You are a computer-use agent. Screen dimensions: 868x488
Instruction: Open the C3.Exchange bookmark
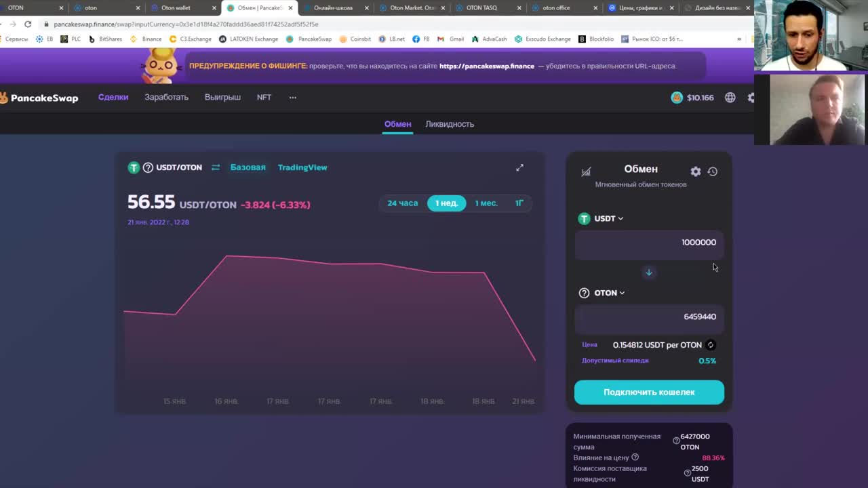191,39
